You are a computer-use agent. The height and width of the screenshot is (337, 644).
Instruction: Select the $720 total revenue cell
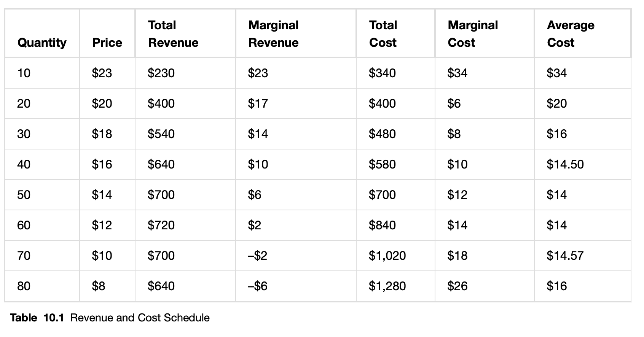tap(161, 225)
